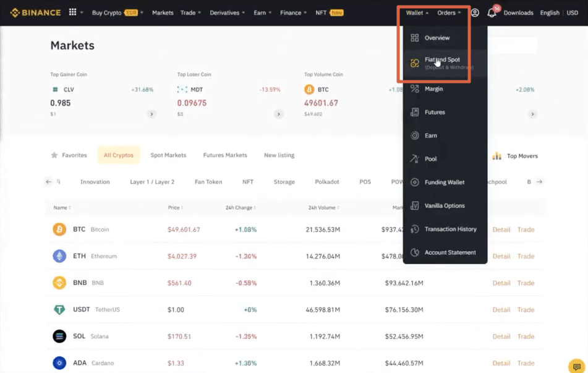
Task: Open MDT top loser details arrow
Action: click(278, 114)
